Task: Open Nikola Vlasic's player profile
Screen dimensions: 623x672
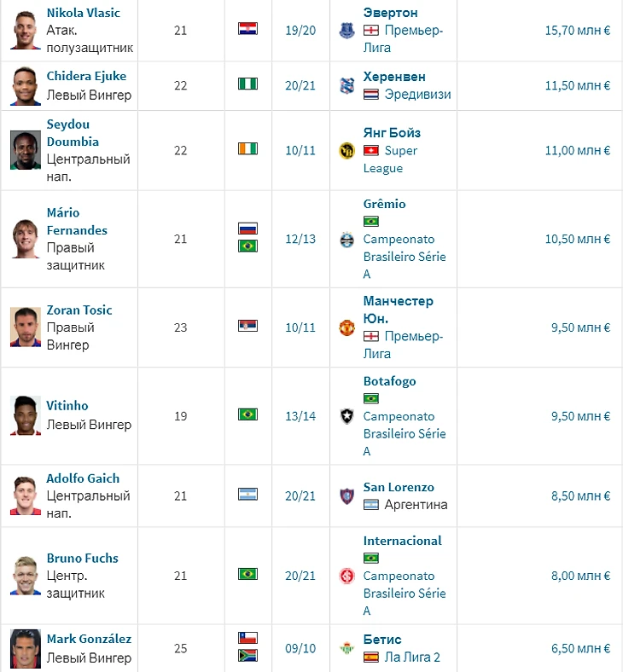Action: coord(83,13)
